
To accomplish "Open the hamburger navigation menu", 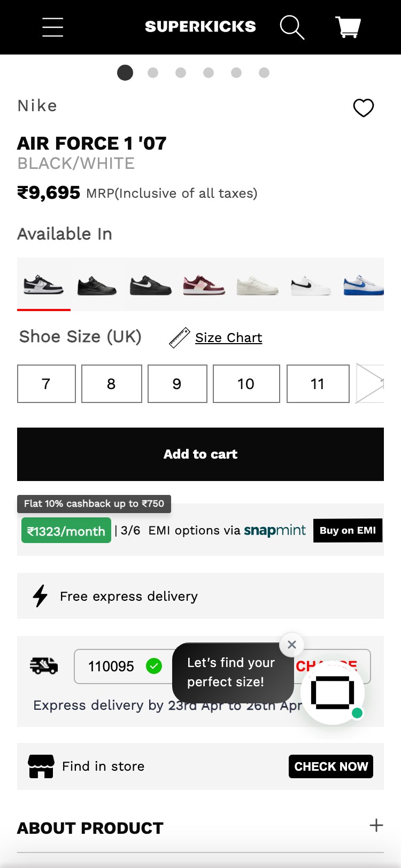I will click(52, 27).
